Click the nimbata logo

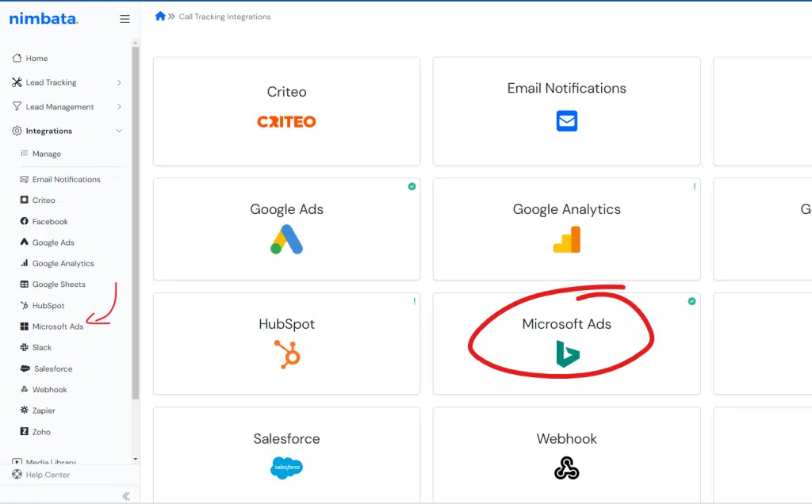[44, 19]
